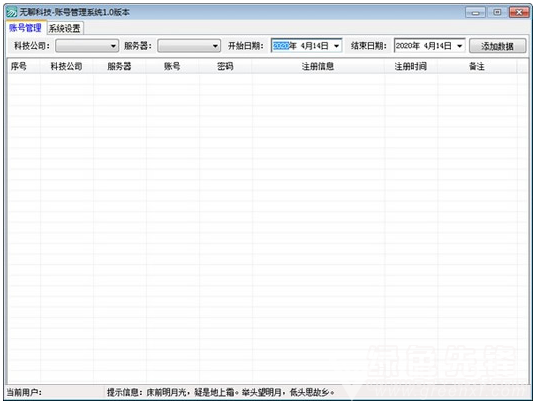This screenshot has height=405, width=536.
Task: Click the 注册信息 column header
Action: [318, 66]
